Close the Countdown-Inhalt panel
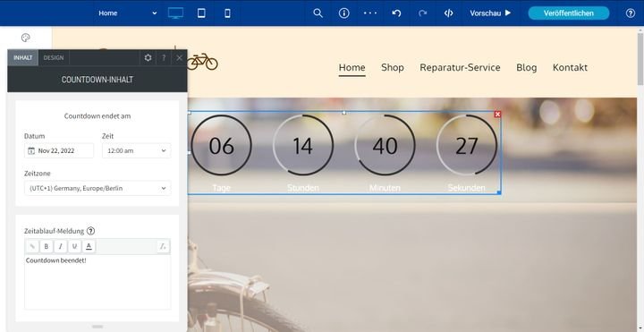644x332 pixels. [179, 58]
